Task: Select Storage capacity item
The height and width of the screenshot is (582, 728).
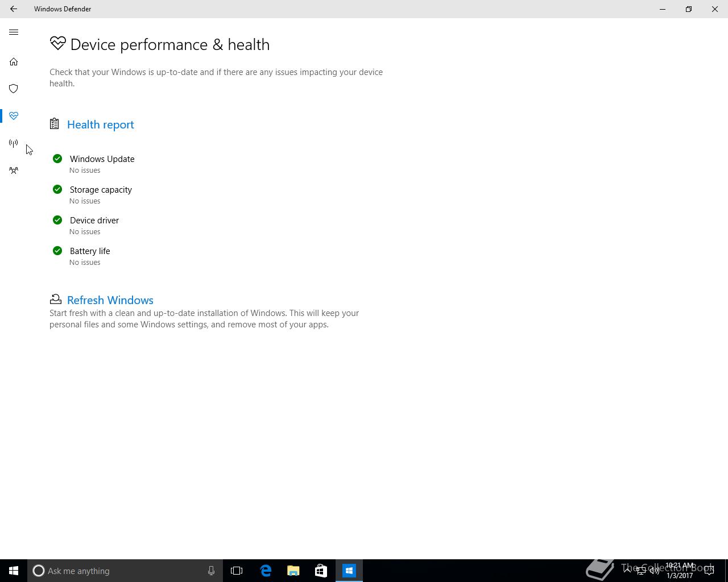Action: 101,190
